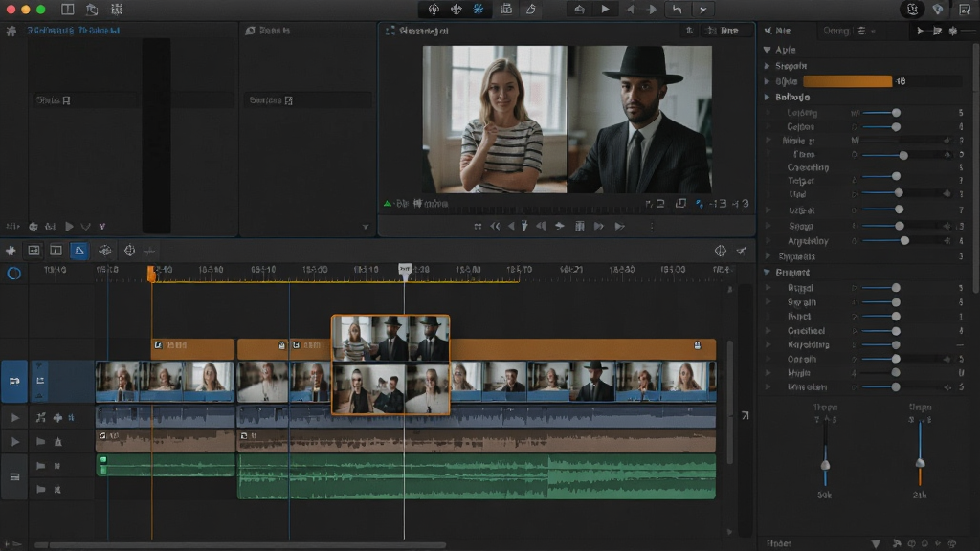Click the curved undo arrow in the top toolbar
This screenshot has height=551, width=980.
pos(677,10)
